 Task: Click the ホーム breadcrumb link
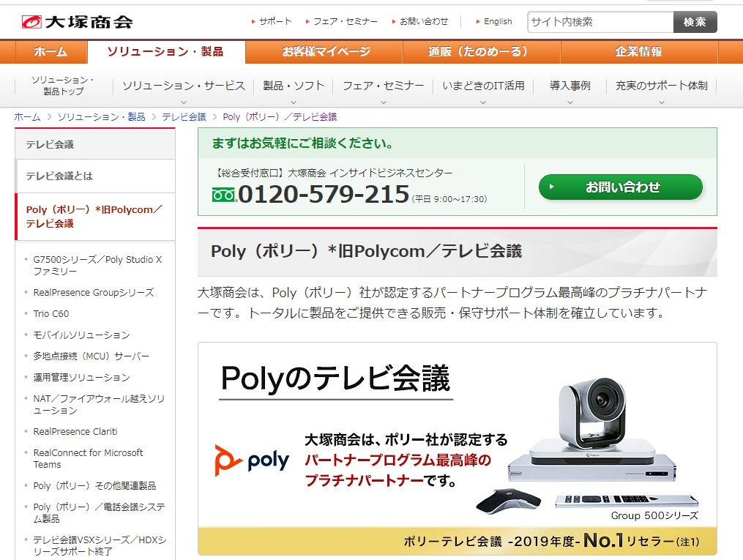click(x=27, y=117)
